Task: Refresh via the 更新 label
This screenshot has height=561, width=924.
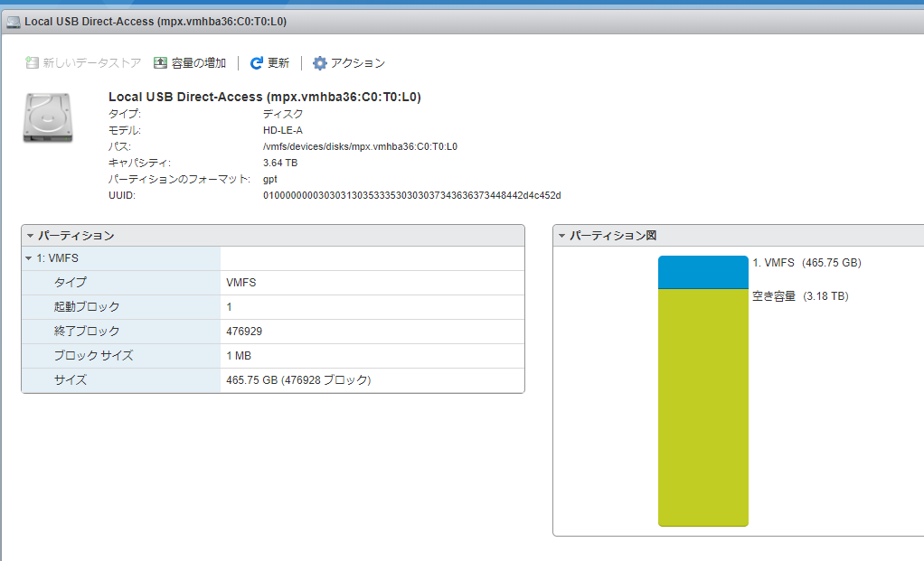Action: coord(278,63)
